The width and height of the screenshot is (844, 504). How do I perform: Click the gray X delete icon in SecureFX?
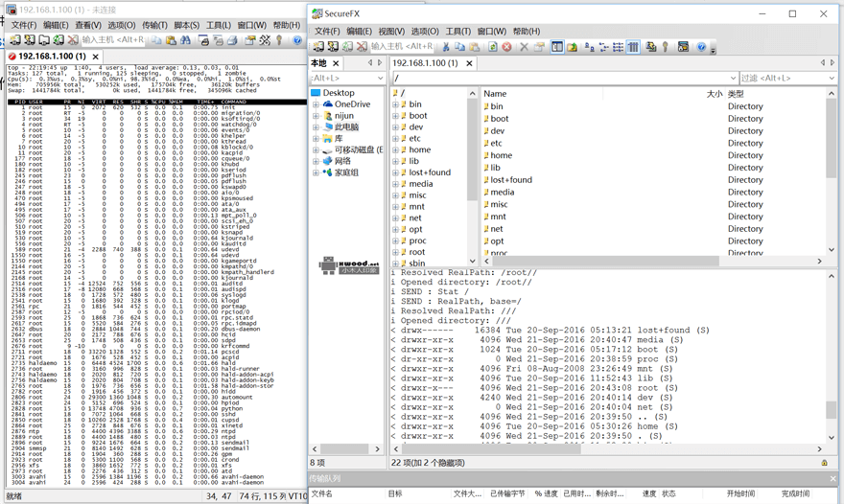click(524, 47)
